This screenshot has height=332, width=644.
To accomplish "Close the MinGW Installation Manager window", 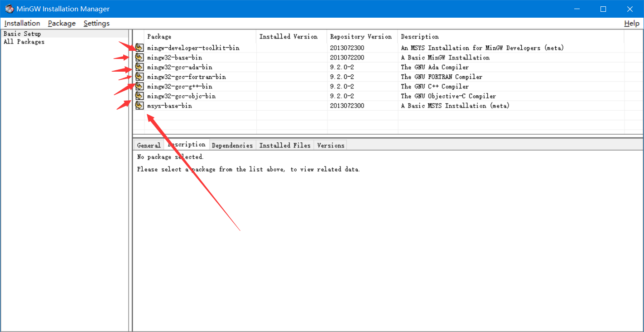I will point(630,9).
